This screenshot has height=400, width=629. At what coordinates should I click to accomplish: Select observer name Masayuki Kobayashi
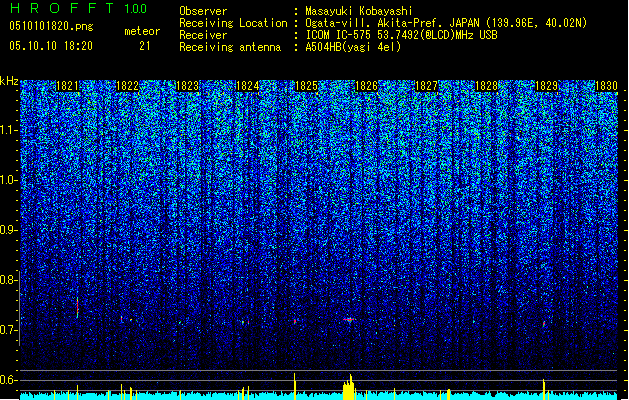(x=359, y=11)
